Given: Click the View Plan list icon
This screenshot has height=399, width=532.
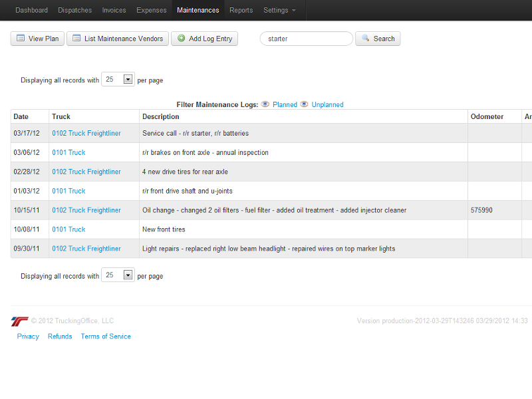Looking at the screenshot, I should point(21,39).
